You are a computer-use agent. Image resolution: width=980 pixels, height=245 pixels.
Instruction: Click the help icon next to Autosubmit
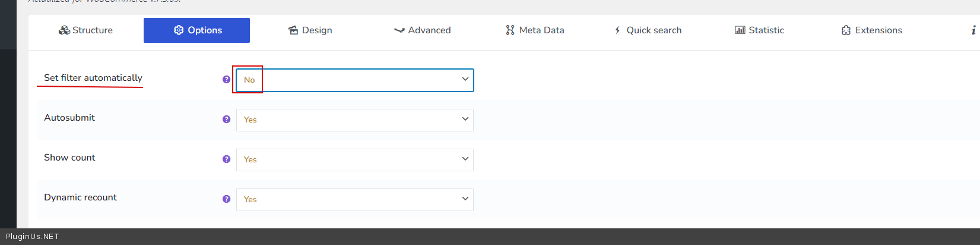[226, 120]
